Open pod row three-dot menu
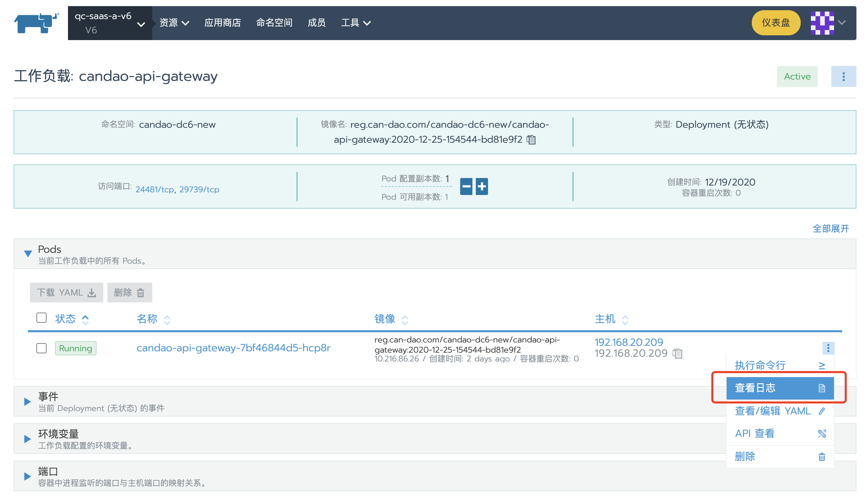This screenshot has height=496, width=868. [x=828, y=348]
